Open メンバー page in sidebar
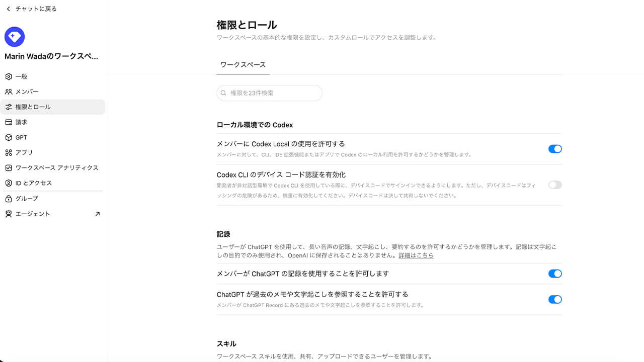644x362 pixels. tap(53, 92)
